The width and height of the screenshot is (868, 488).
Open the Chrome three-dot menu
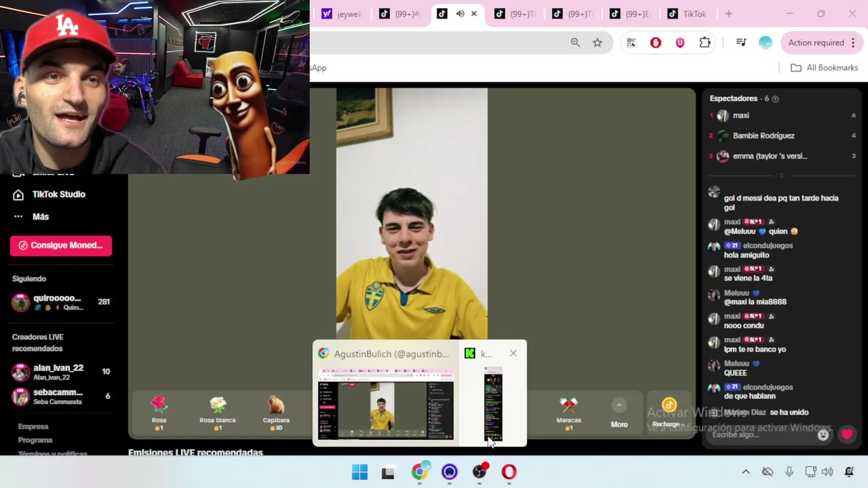852,43
